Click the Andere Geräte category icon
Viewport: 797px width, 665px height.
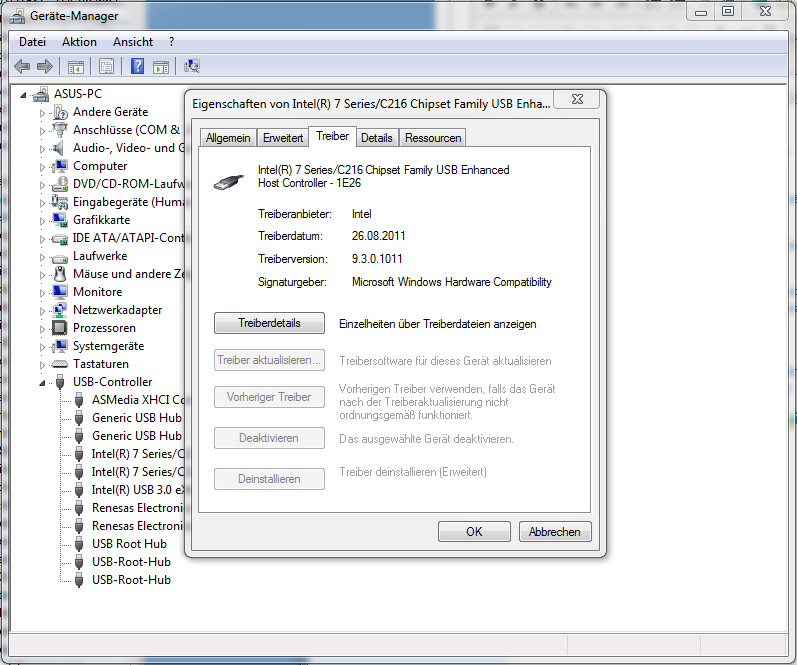(60, 112)
